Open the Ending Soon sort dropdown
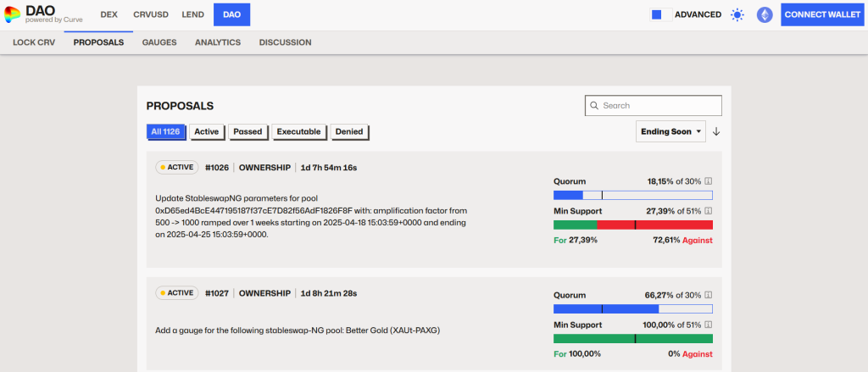 click(671, 131)
